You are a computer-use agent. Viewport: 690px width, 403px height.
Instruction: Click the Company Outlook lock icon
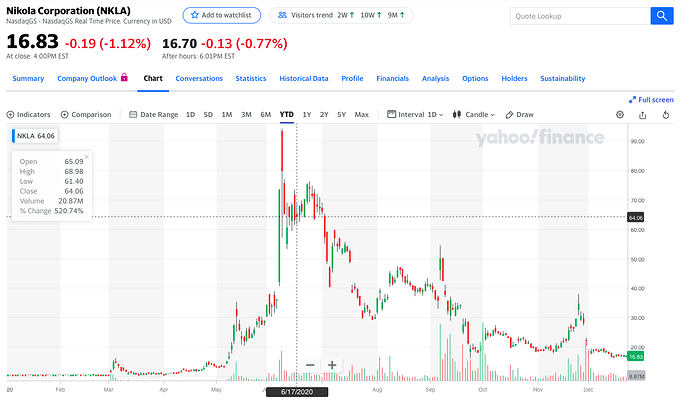124,77
